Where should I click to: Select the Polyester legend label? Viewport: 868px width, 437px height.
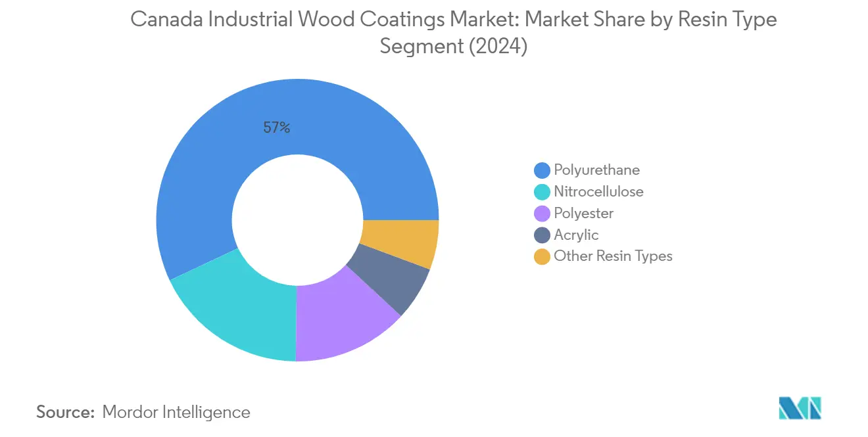point(583,214)
